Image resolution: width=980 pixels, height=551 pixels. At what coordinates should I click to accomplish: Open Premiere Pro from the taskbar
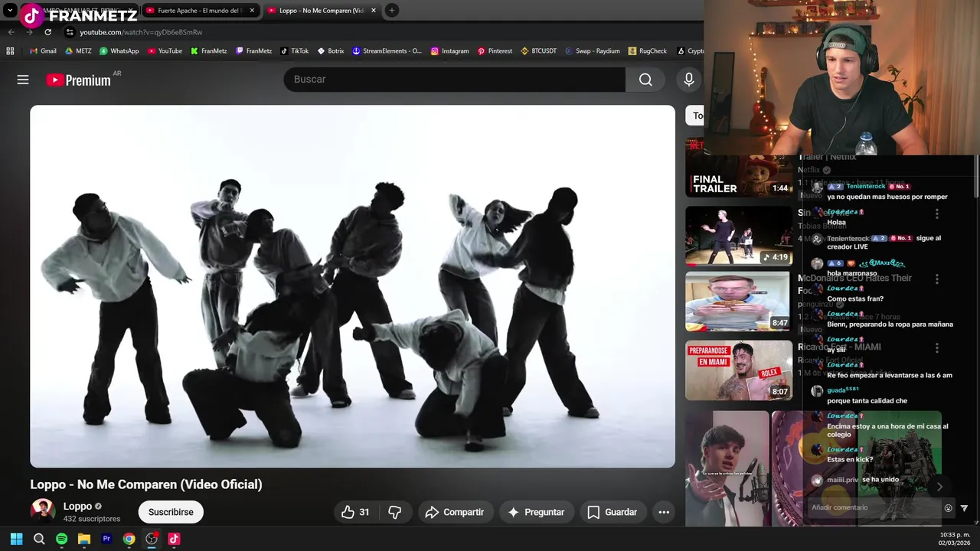pos(106,539)
